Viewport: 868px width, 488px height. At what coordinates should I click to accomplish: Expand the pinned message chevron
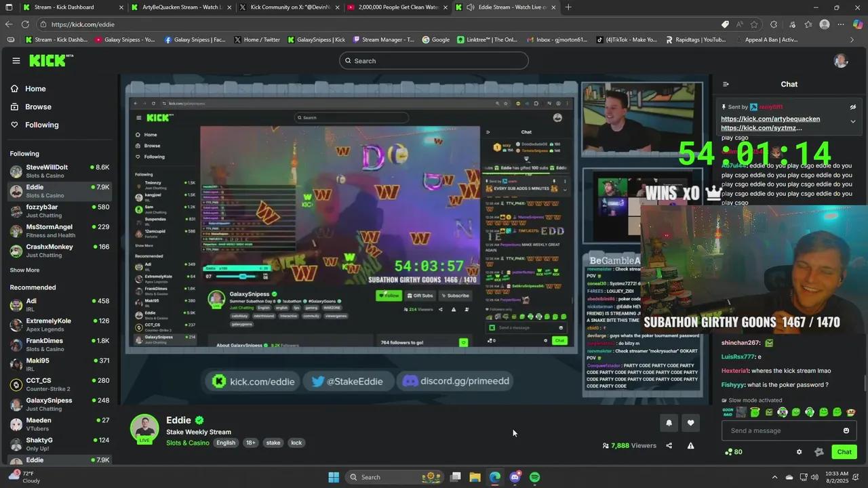pyautogui.click(x=853, y=121)
